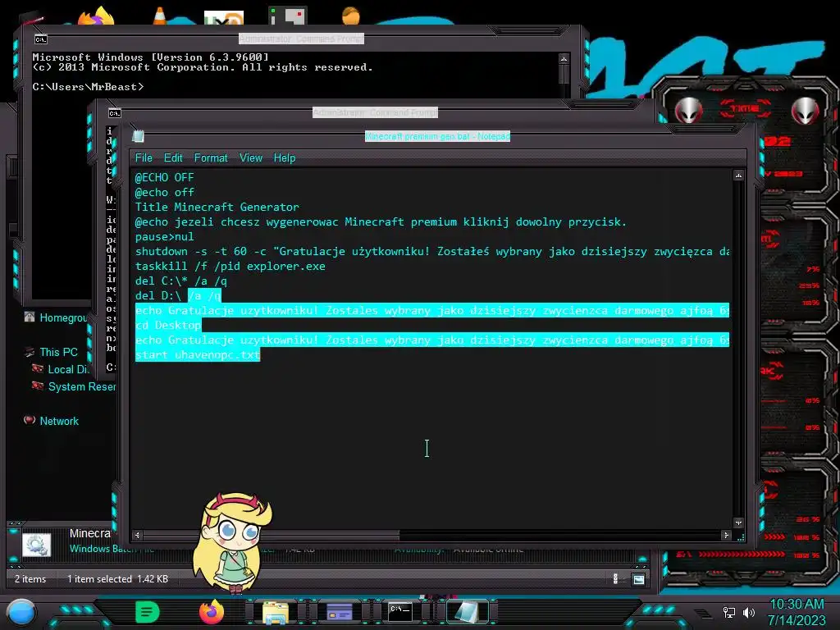Open the File menu in Notepad
The width and height of the screenshot is (840, 630).
pos(144,158)
